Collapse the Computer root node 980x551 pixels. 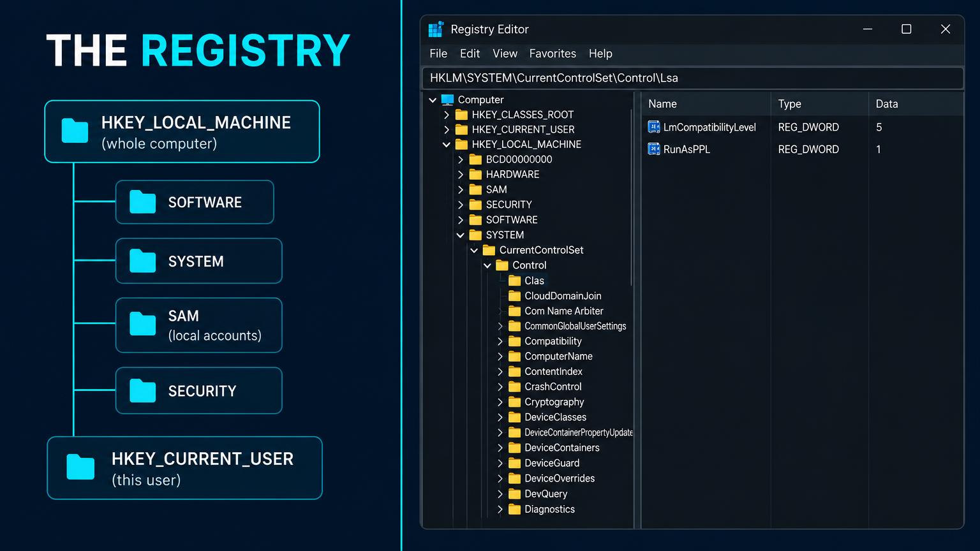[x=433, y=100]
